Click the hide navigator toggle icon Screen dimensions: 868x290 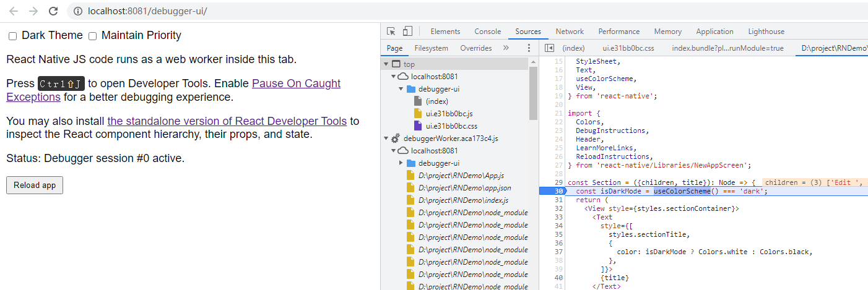pyautogui.click(x=549, y=48)
